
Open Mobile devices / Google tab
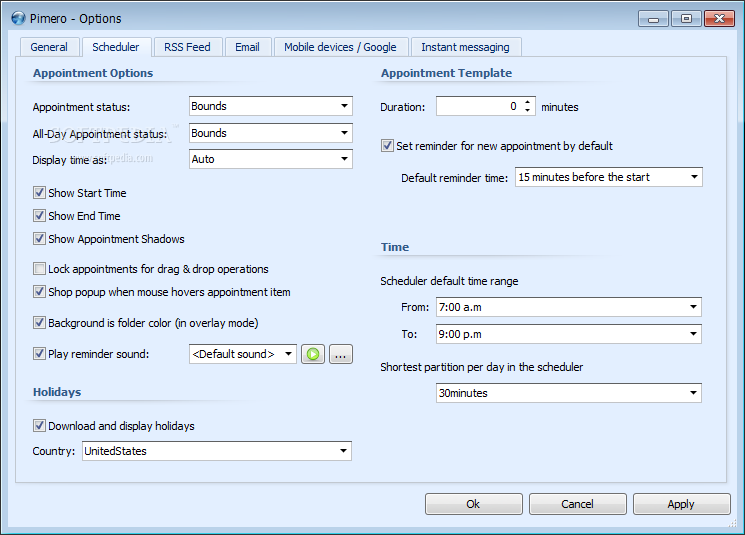pyautogui.click(x=340, y=47)
